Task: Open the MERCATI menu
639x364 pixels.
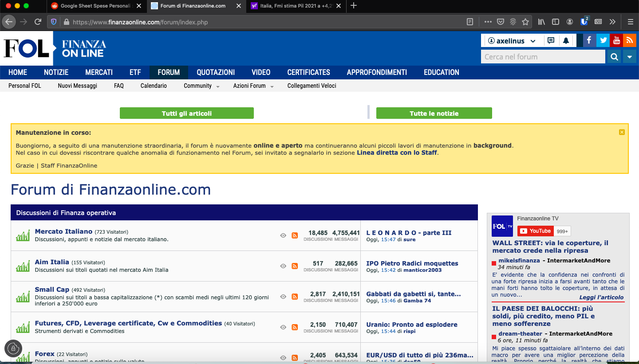Action: tap(99, 72)
